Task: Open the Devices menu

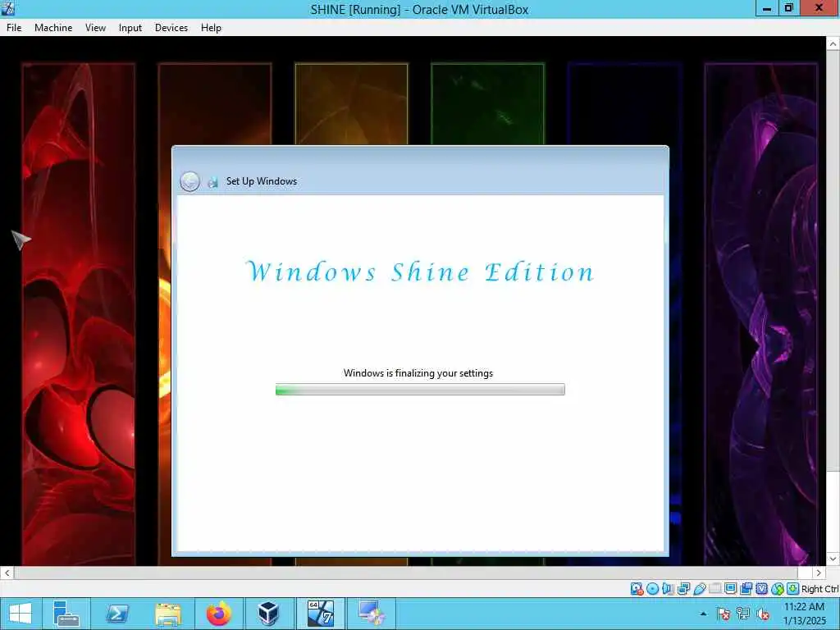Action: pyautogui.click(x=171, y=28)
